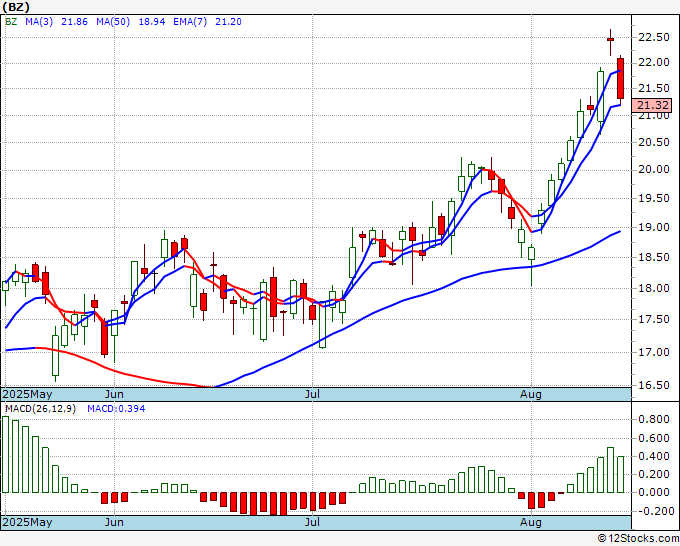Click the 22.00 price axis label
This screenshot has height=546, width=680.
coord(654,62)
